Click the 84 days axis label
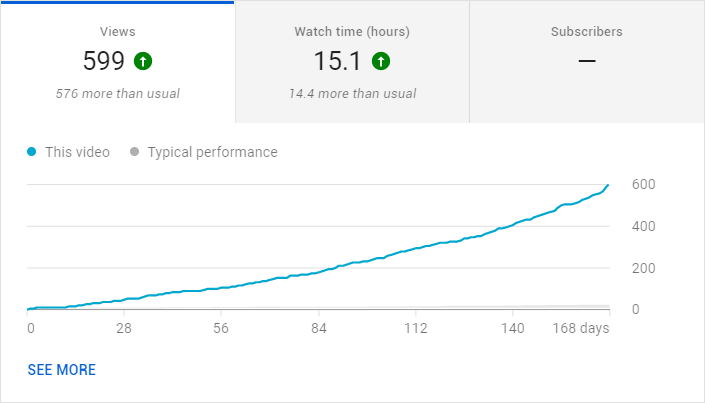This screenshot has height=403, width=705. 319,328
